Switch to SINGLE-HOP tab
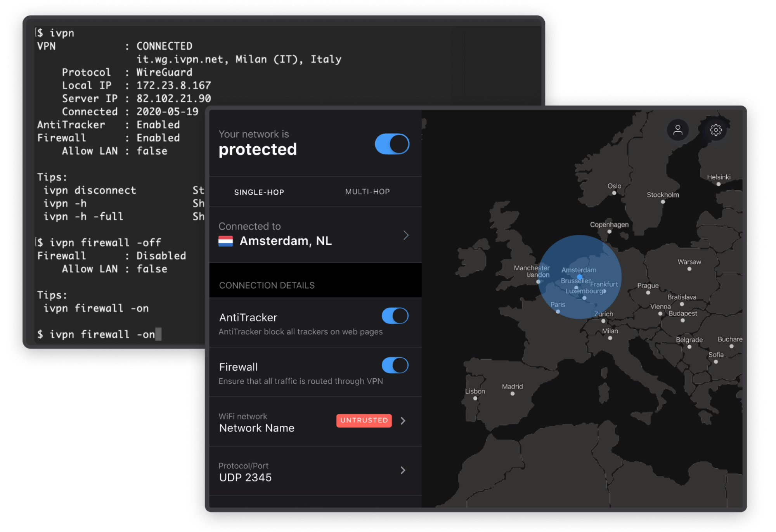This screenshot has height=532, width=776. [259, 192]
